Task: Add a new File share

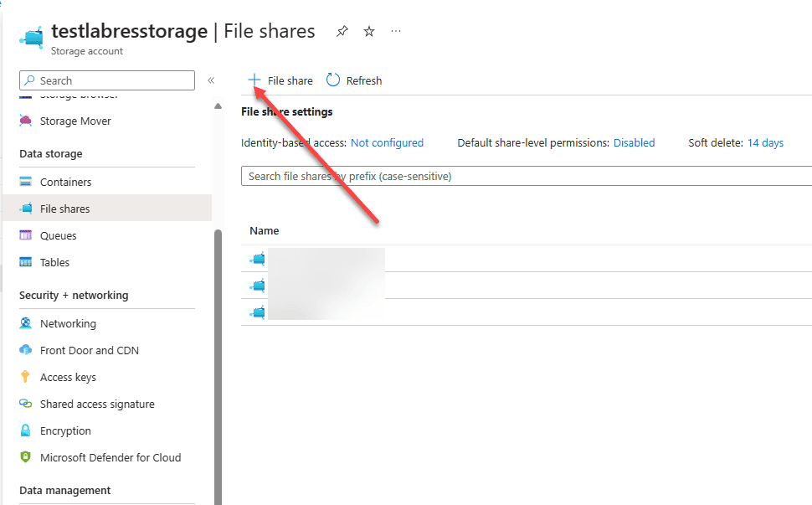Action: pyautogui.click(x=280, y=80)
